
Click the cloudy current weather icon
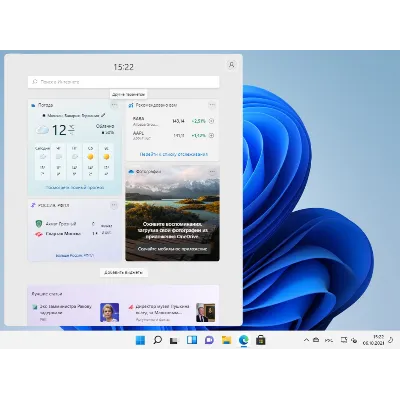point(42,130)
